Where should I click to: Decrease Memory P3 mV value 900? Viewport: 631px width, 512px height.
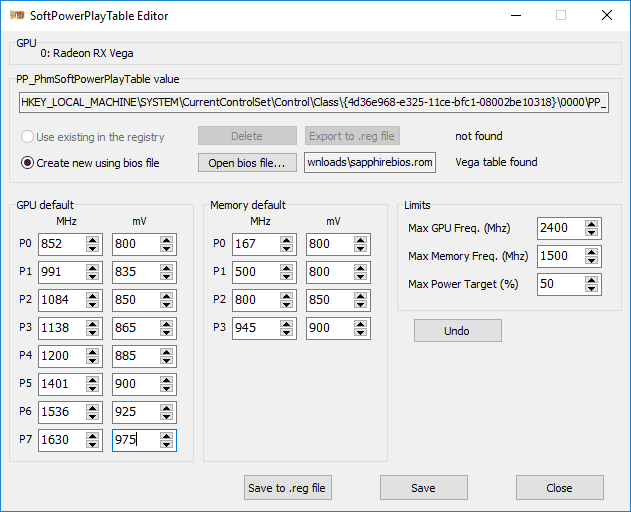(x=360, y=332)
